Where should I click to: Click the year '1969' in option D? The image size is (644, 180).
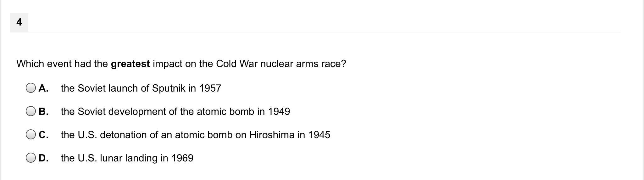pyautogui.click(x=182, y=158)
